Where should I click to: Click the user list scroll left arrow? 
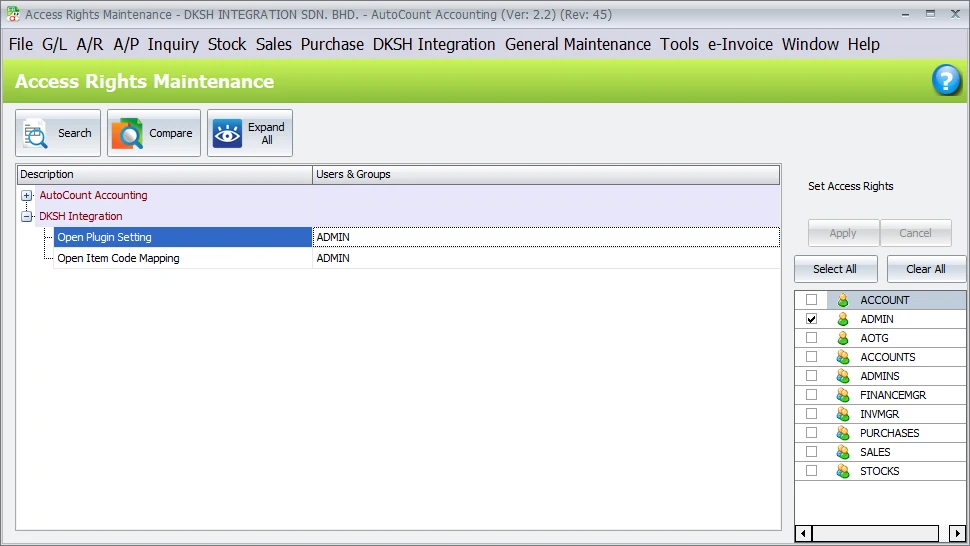point(804,533)
